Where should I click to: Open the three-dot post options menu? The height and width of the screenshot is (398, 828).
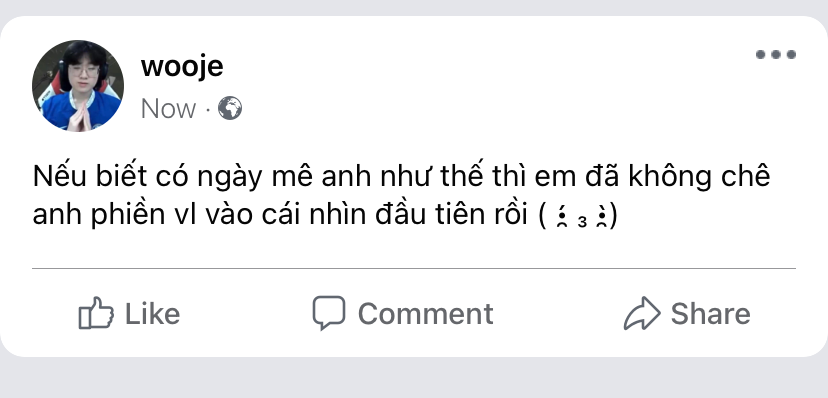776,54
